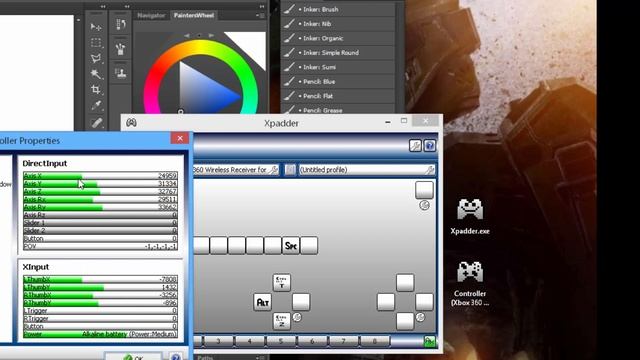Click the (Untitled profile) field
This screenshot has width=640, height=360.
(x=367, y=169)
